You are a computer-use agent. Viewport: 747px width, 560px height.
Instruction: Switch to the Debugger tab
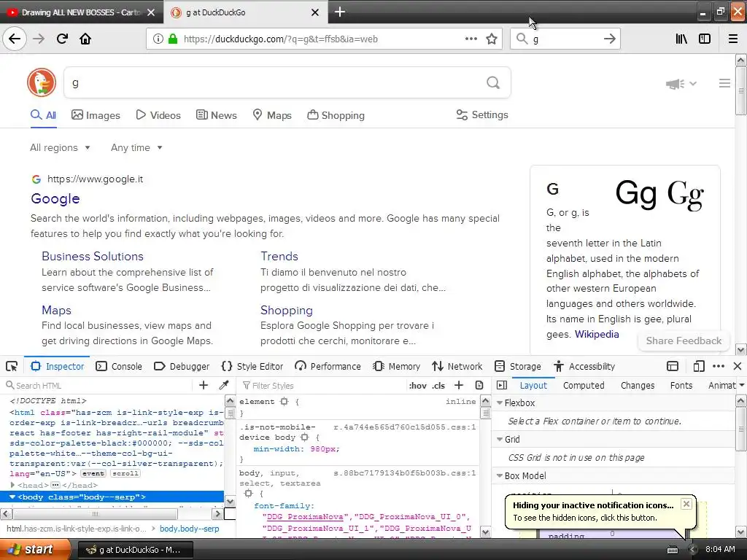(x=182, y=366)
